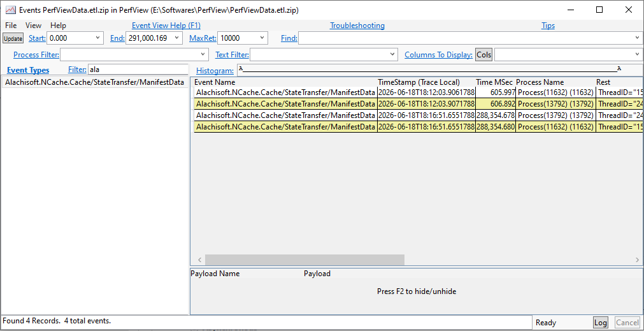Viewport: 644px width, 331px height.
Task: Open the Start time dropdown
Action: click(x=97, y=38)
